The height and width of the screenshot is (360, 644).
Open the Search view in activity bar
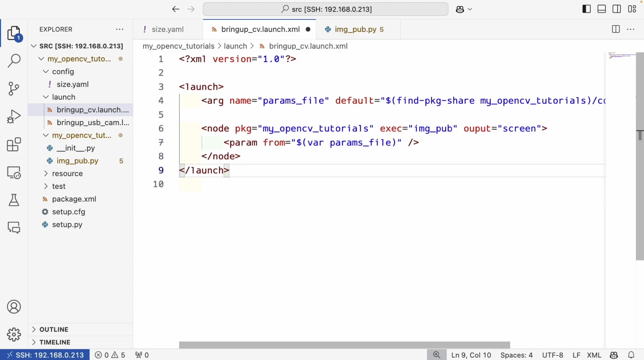click(x=14, y=60)
